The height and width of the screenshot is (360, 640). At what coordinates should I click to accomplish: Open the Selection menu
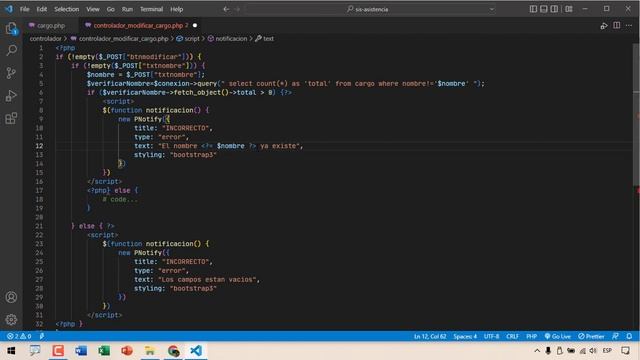click(67, 9)
